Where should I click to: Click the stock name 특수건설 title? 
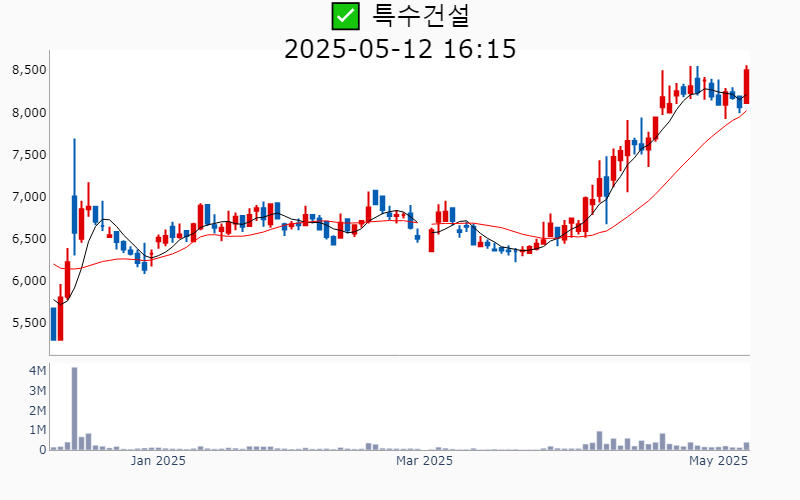coord(420,16)
